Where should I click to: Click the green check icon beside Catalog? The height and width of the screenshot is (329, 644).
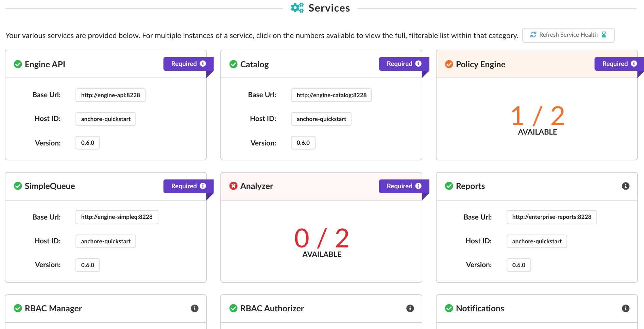(233, 64)
